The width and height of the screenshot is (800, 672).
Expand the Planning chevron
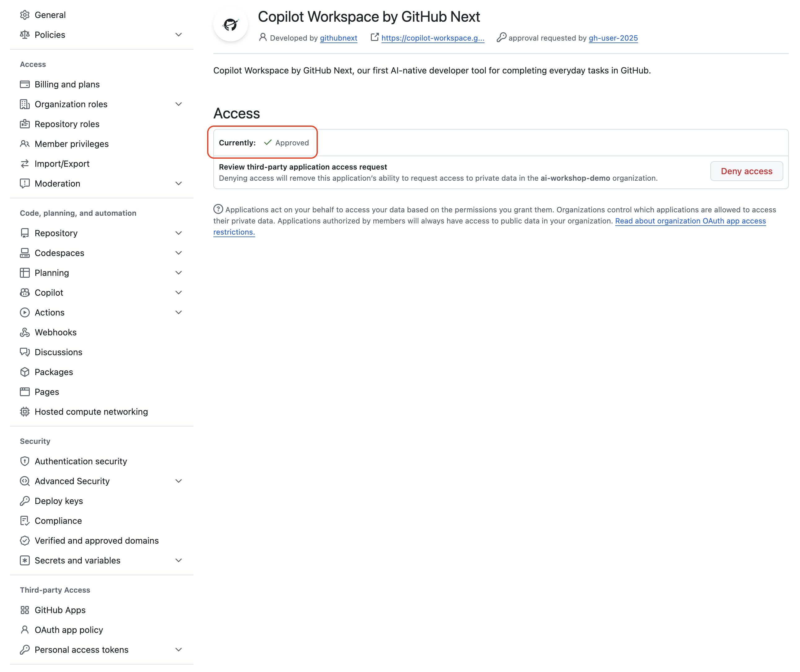(178, 272)
